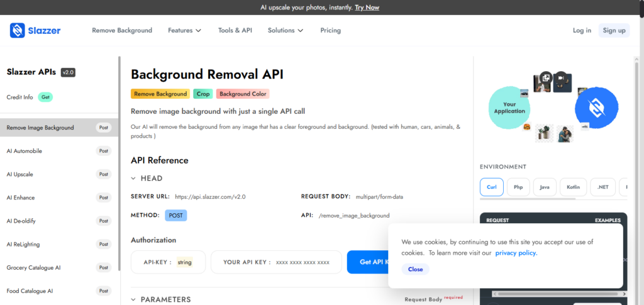Image resolution: width=644 pixels, height=305 pixels.
Task: Click the green Crop tag
Action: point(203,94)
